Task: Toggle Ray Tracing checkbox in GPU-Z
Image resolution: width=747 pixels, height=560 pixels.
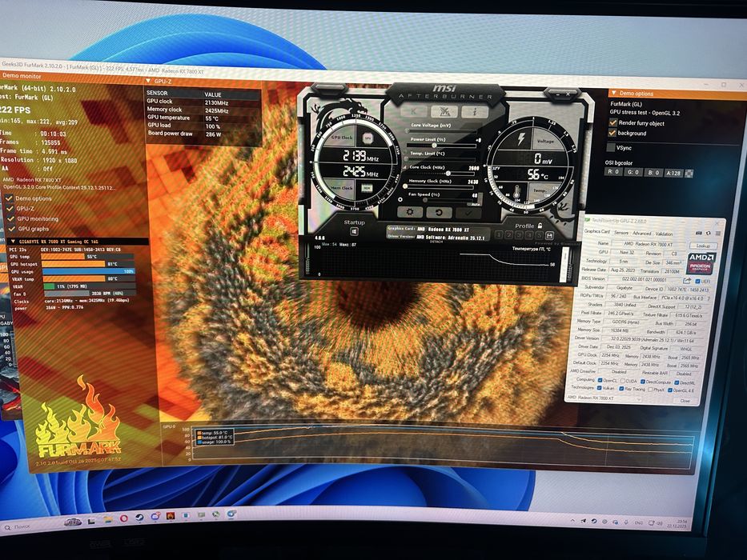Action: coord(621,389)
